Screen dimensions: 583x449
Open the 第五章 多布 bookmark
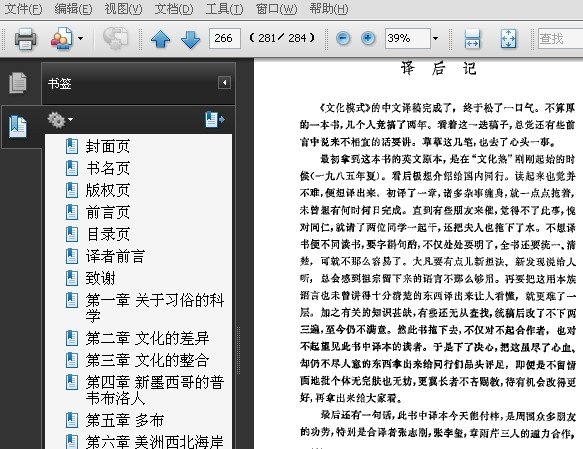[125, 420]
